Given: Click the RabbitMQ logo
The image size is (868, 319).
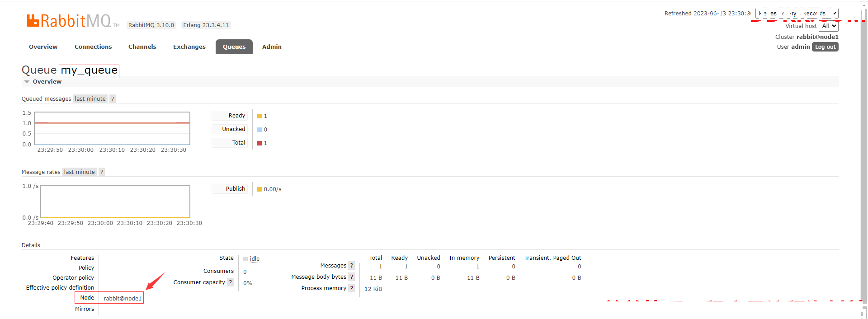Looking at the screenshot, I should 73,20.
